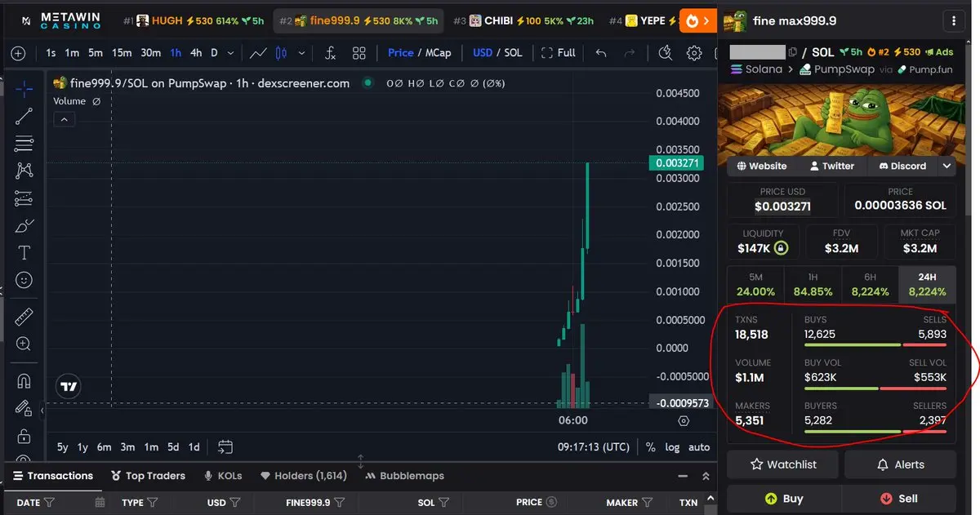Image resolution: width=980 pixels, height=515 pixels.
Task: Toggle lock all drawings
Action: [x=24, y=435]
